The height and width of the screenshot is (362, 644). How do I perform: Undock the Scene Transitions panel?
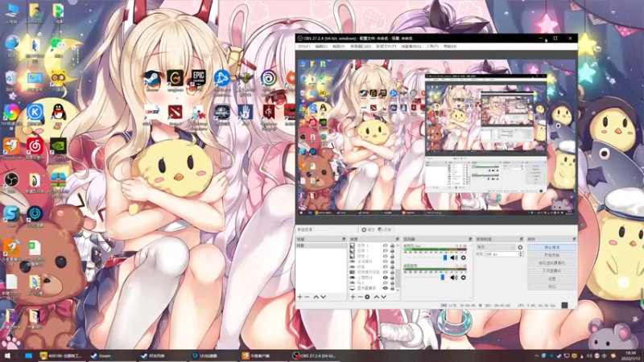click(521, 239)
